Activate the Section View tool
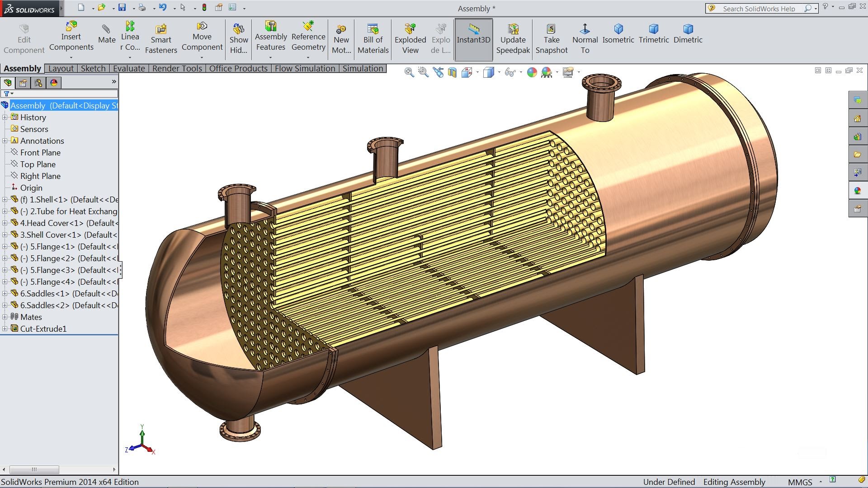 click(452, 72)
